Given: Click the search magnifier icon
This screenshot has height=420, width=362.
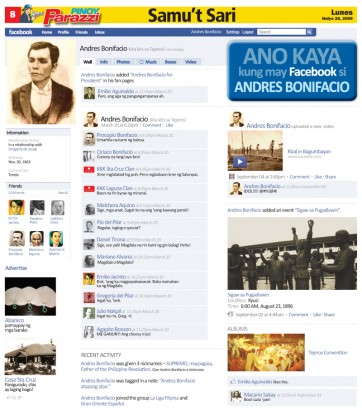Looking at the screenshot, I should click(x=310, y=32).
